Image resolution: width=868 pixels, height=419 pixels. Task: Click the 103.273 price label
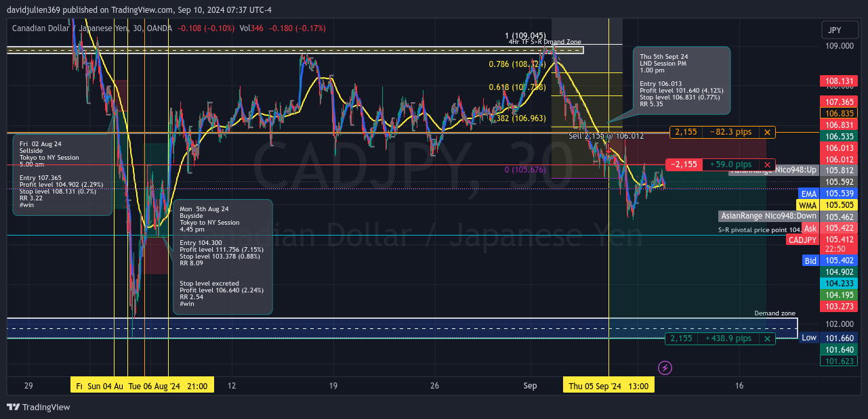839,307
